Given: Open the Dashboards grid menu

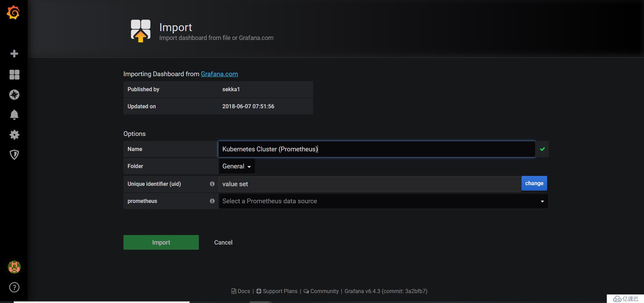Looking at the screenshot, I should 14,74.
